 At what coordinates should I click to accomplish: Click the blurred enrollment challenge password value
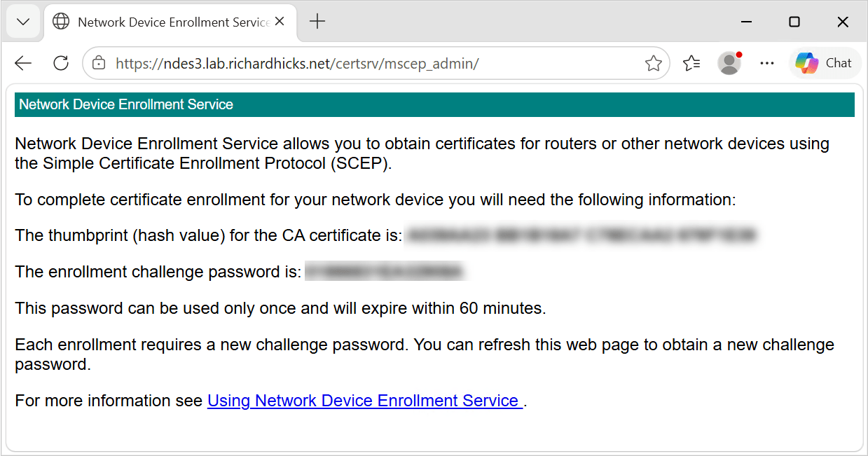[385, 272]
